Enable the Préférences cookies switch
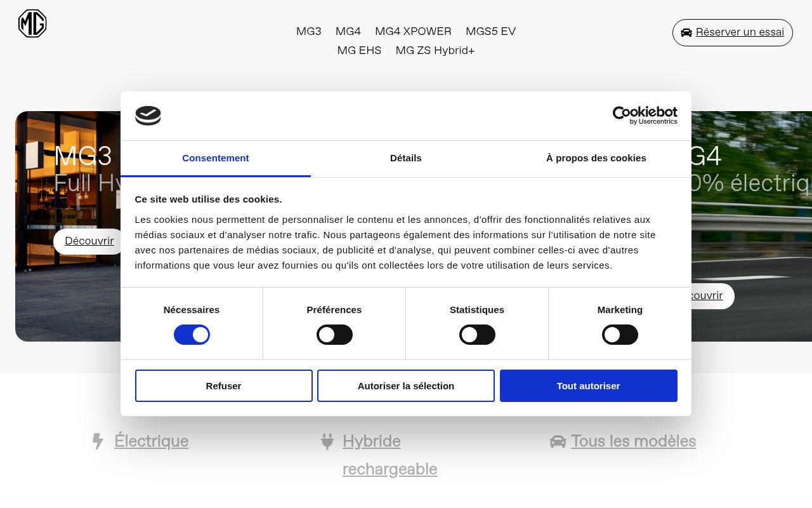812x508 pixels. (334, 335)
